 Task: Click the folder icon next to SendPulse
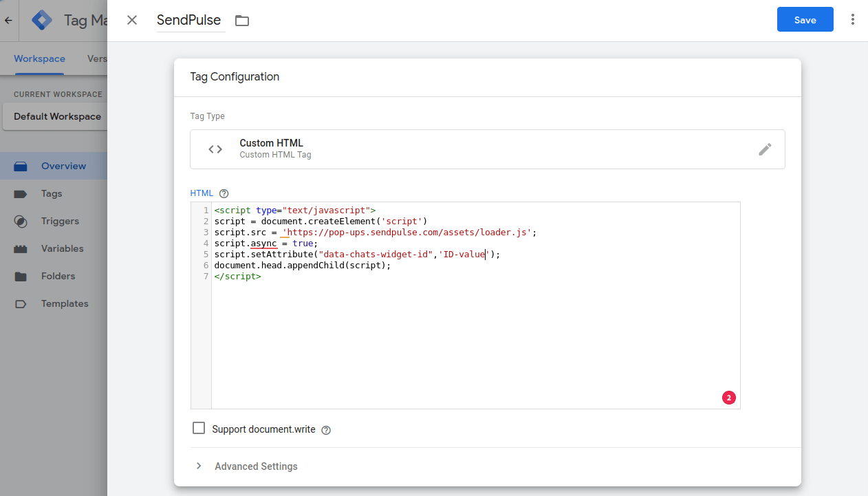coord(241,21)
